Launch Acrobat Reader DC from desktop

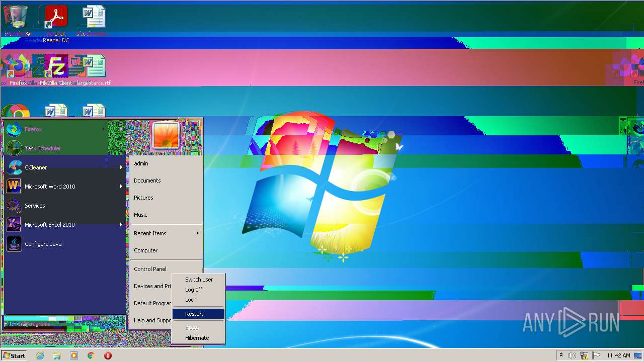(x=56, y=23)
